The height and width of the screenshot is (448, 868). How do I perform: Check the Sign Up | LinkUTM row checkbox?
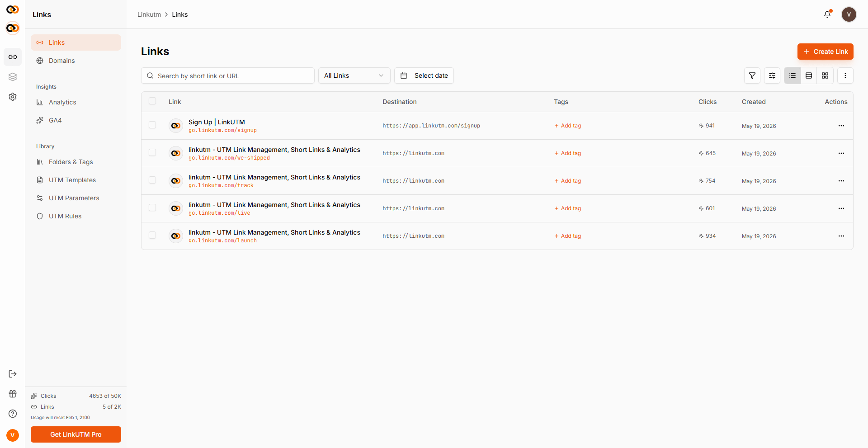point(152,125)
